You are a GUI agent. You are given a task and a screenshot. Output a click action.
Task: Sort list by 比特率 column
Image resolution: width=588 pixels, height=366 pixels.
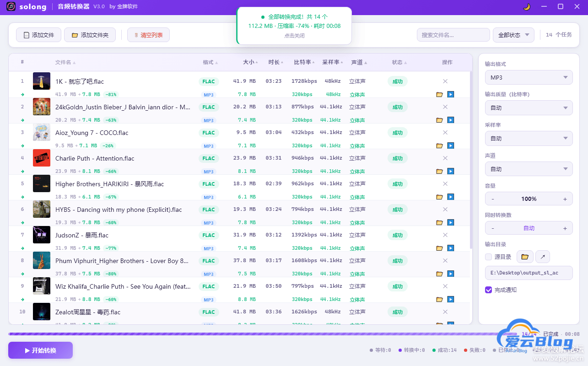(x=304, y=62)
